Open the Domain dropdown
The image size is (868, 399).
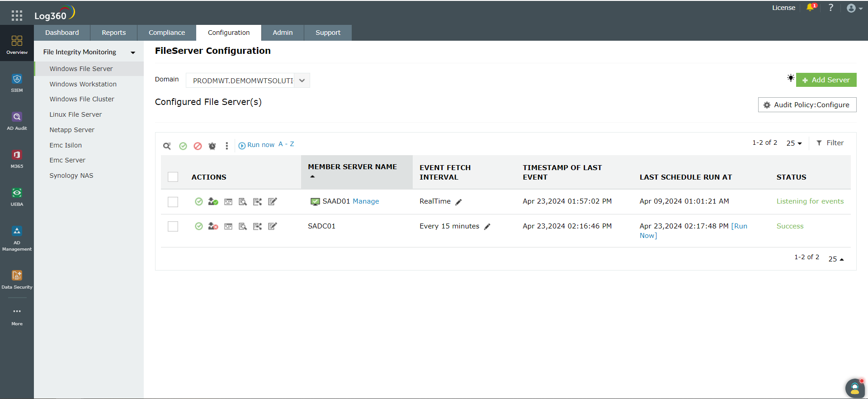[x=302, y=81]
